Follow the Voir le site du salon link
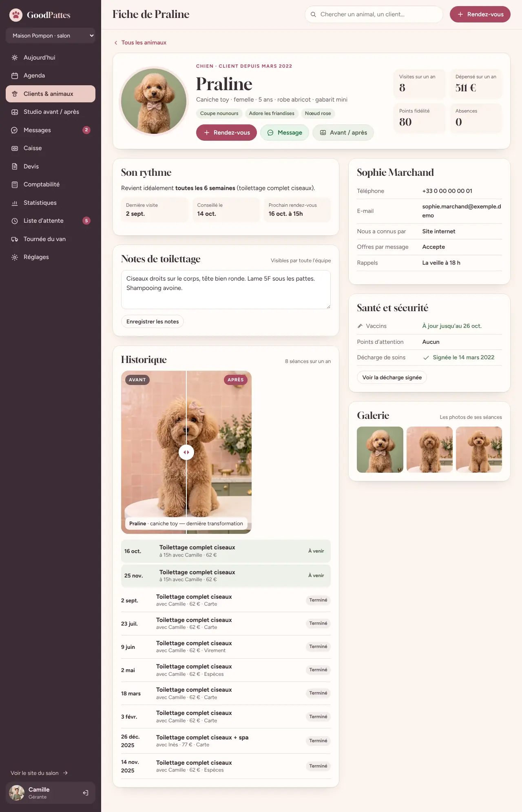This screenshot has height=812, width=522. [x=39, y=773]
